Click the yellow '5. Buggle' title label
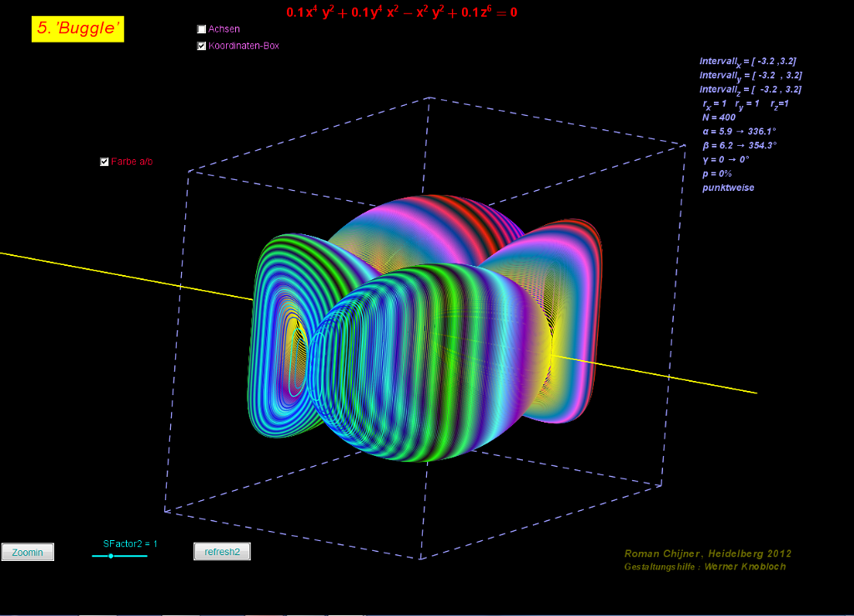The height and width of the screenshot is (616, 854). (78, 29)
